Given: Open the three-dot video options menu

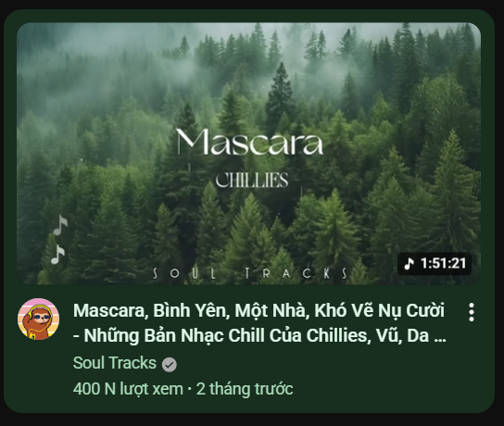Looking at the screenshot, I should tap(472, 312).
